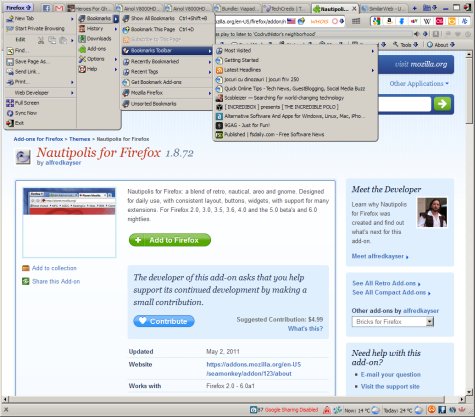Click the Facebook icon in status bar
The width and height of the screenshot is (475, 417).
click(442, 409)
